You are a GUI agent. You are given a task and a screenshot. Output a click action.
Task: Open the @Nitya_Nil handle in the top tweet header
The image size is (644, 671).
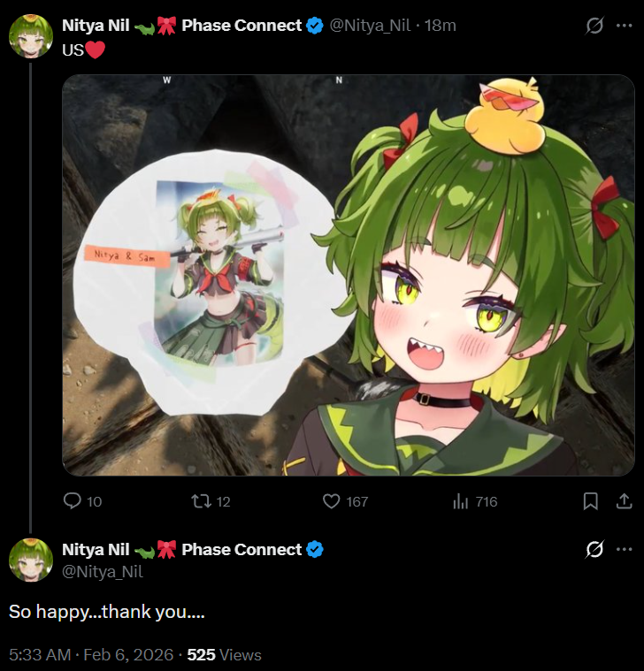(370, 26)
